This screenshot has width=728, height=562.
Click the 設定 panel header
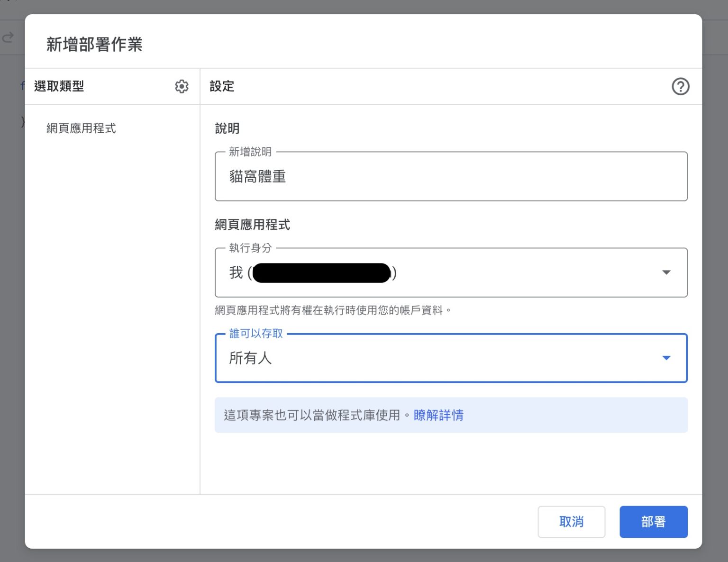coord(222,86)
